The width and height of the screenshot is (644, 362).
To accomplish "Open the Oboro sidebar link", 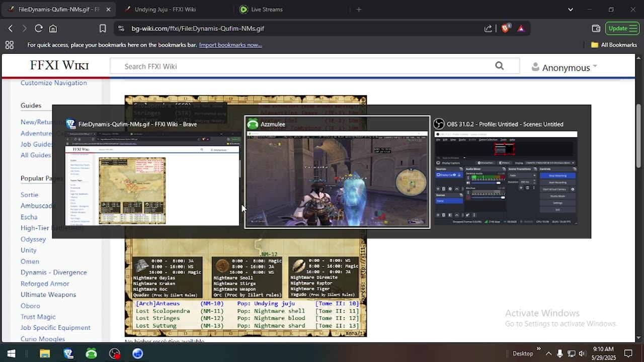I will tap(30, 306).
